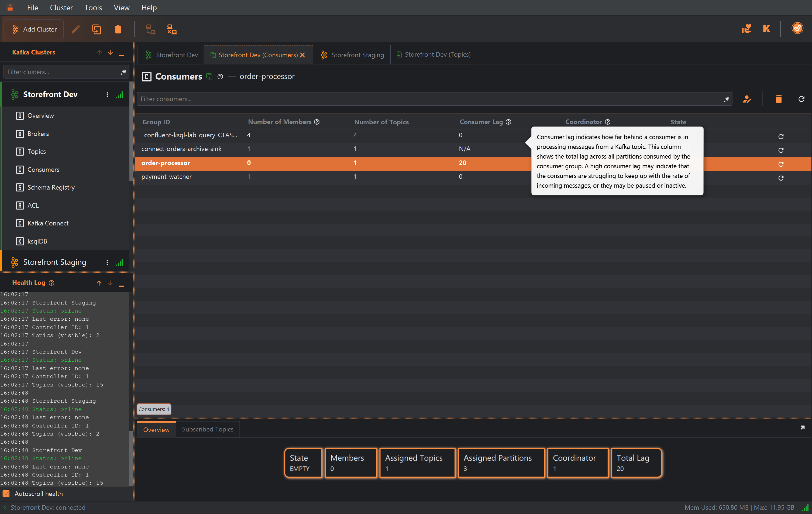Click the clone cluster icon in toolbar
The image size is (812, 514).
97,29
